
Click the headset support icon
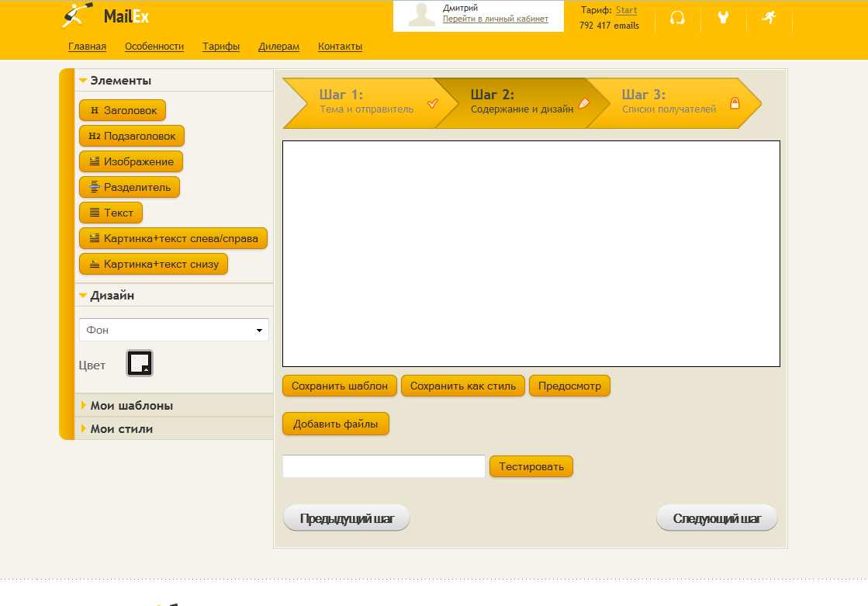[677, 18]
